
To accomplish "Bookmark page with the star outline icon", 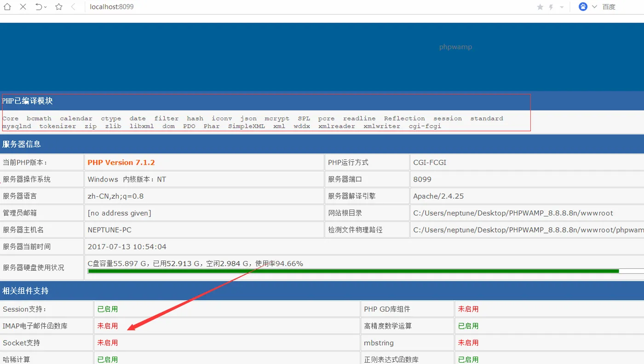I will (x=58, y=7).
